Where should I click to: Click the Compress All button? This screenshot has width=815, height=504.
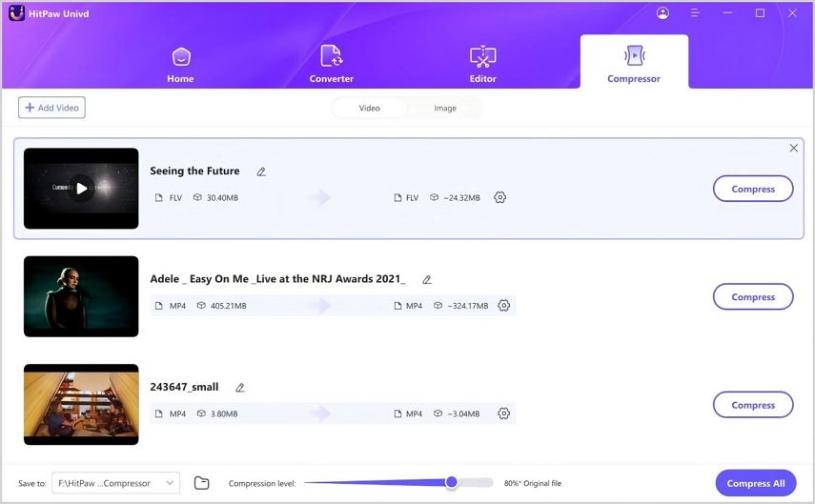756,483
